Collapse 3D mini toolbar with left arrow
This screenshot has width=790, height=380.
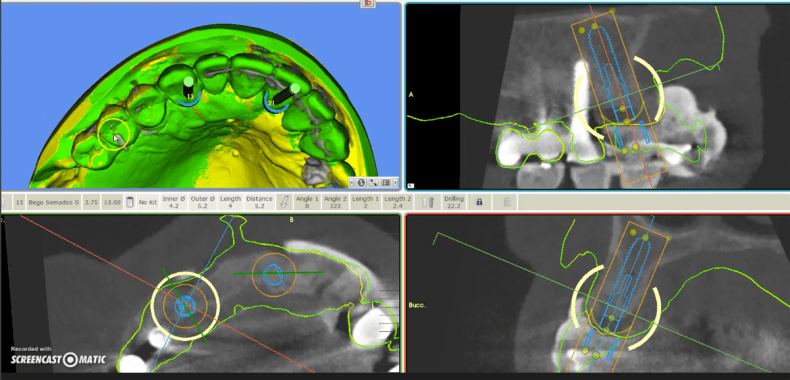click(x=352, y=182)
